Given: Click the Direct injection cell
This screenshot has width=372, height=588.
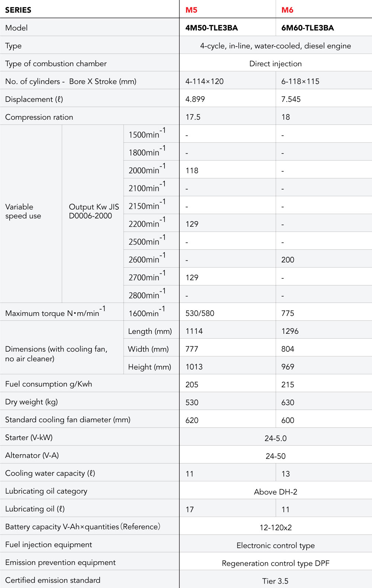Looking at the screenshot, I should (x=275, y=64).
